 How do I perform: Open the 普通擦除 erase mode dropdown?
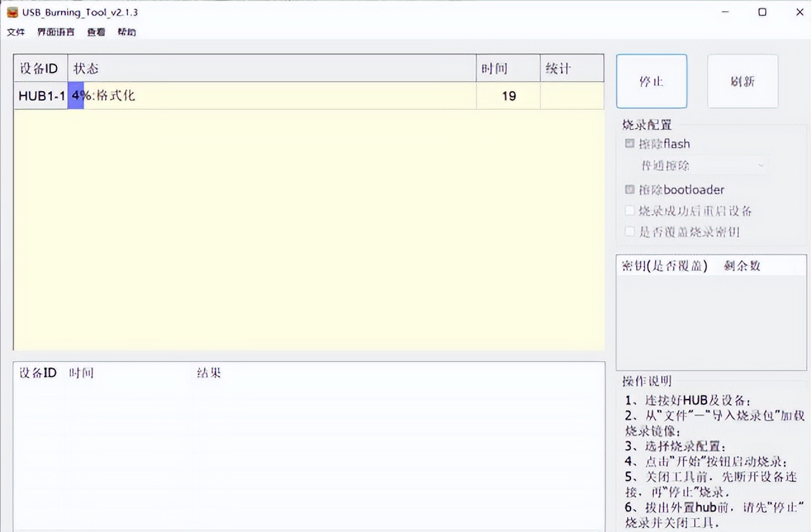[697, 165]
